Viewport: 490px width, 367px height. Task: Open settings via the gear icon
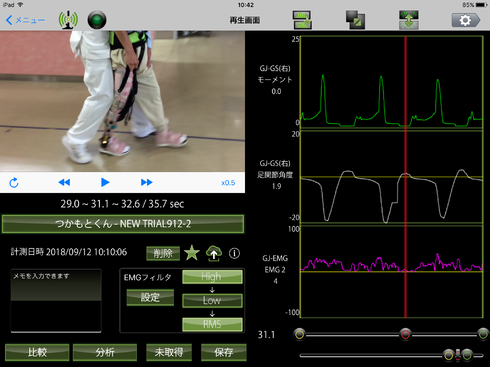pyautogui.click(x=466, y=20)
